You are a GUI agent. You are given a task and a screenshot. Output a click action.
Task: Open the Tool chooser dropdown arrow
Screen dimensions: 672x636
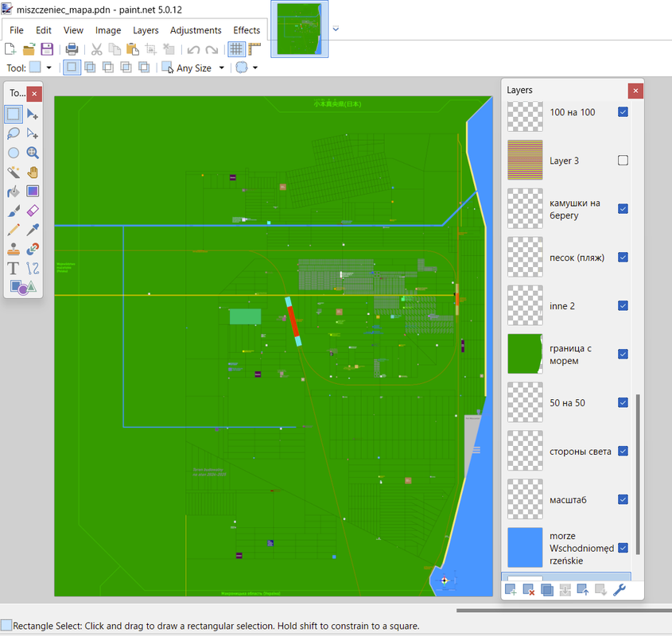pyautogui.click(x=49, y=68)
